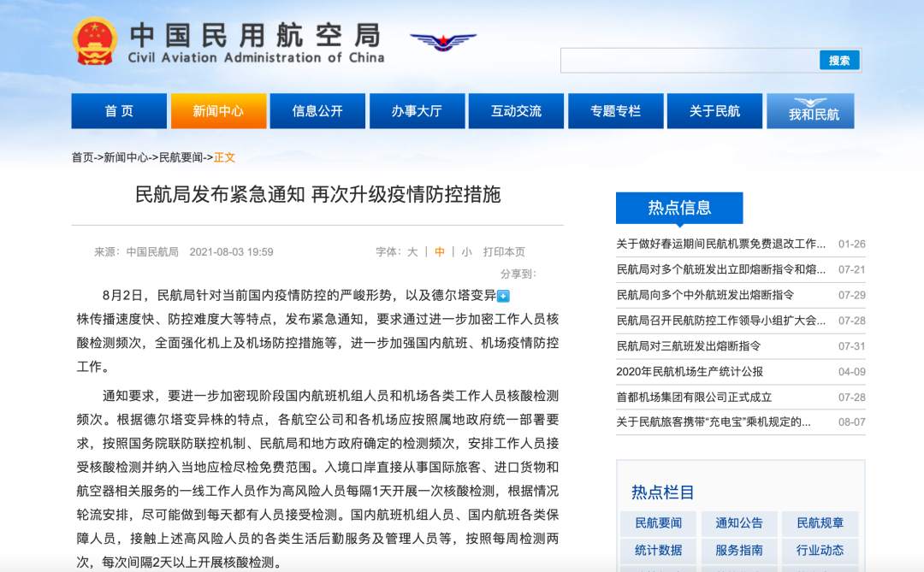Click the source text 来源：中国民航局

click(x=136, y=252)
